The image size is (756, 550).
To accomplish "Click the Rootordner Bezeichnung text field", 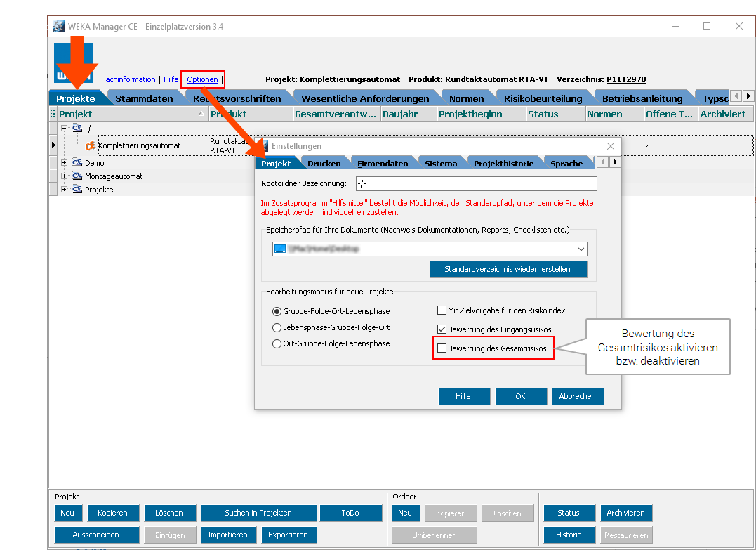I will [476, 183].
